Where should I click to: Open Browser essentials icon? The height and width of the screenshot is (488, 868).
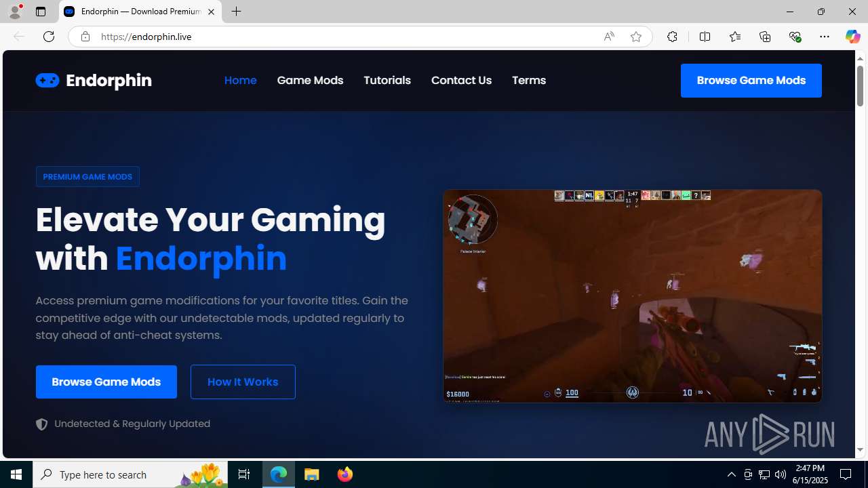pyautogui.click(x=795, y=37)
